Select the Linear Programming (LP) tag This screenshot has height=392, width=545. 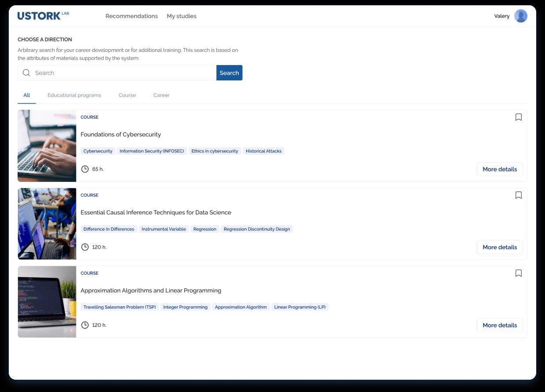coord(300,307)
